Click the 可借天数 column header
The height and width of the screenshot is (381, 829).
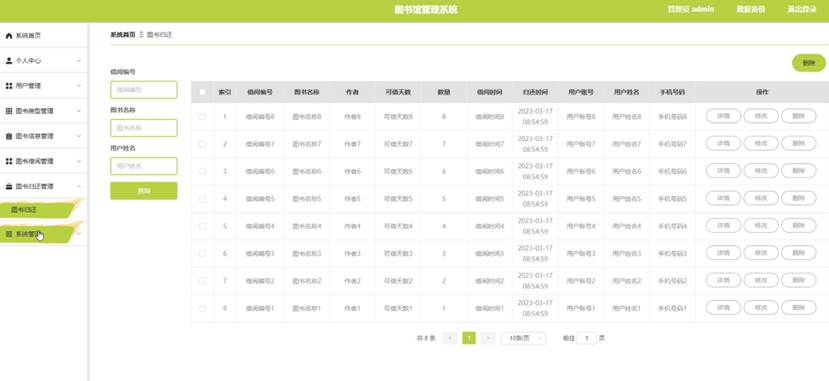pyautogui.click(x=398, y=92)
